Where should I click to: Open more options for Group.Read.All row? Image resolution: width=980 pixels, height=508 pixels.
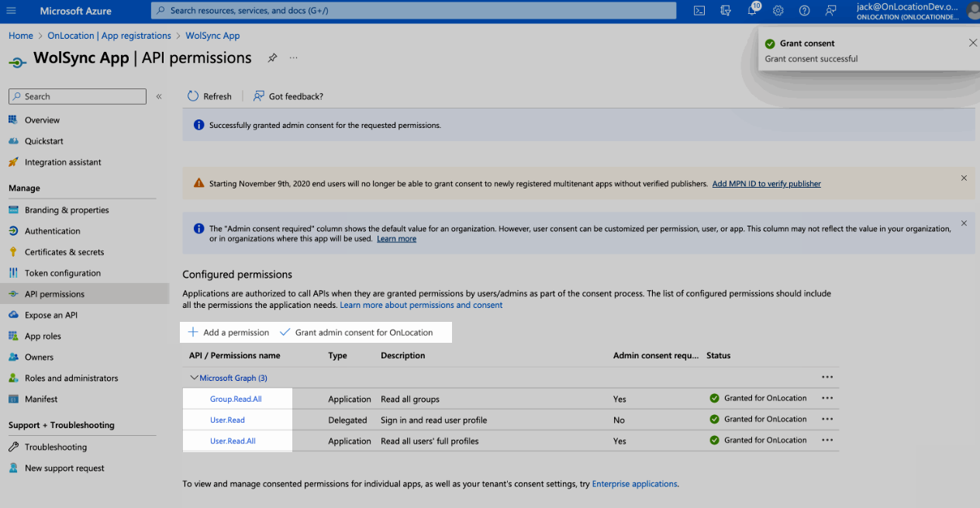coord(827,399)
